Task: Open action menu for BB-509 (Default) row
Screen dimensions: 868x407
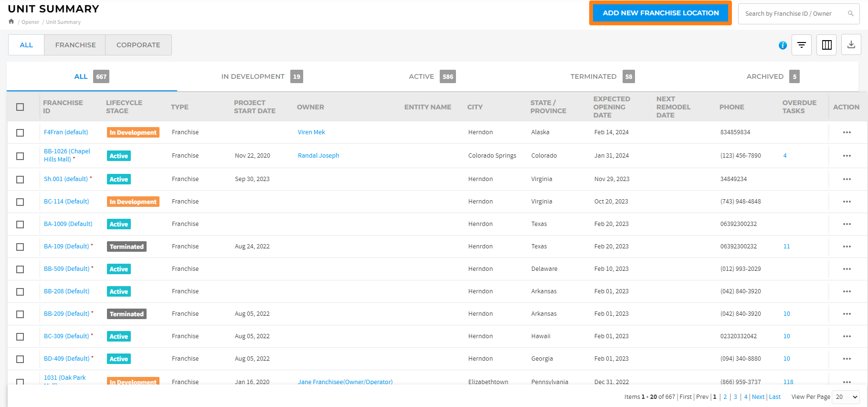Action: coord(847,269)
